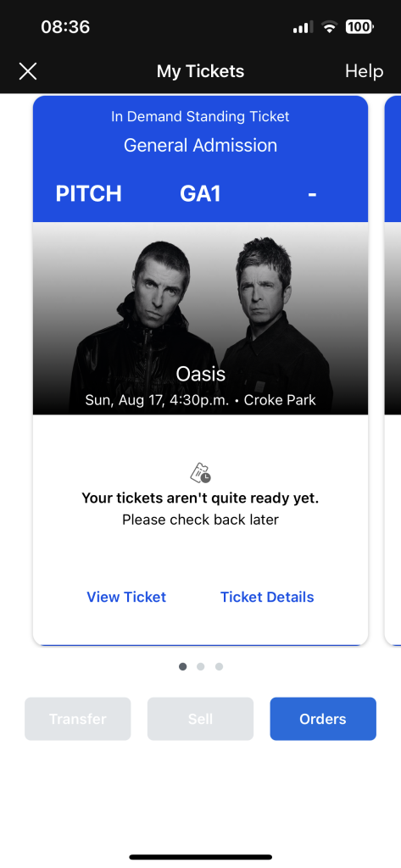Tap the Transfer button
Screen dimensions: 401x868
coord(77,719)
